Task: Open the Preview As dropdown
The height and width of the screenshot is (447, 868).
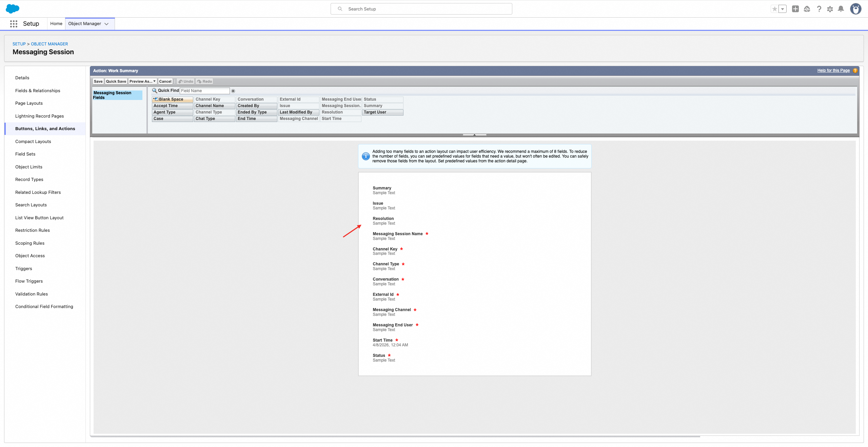Action: click(x=143, y=81)
